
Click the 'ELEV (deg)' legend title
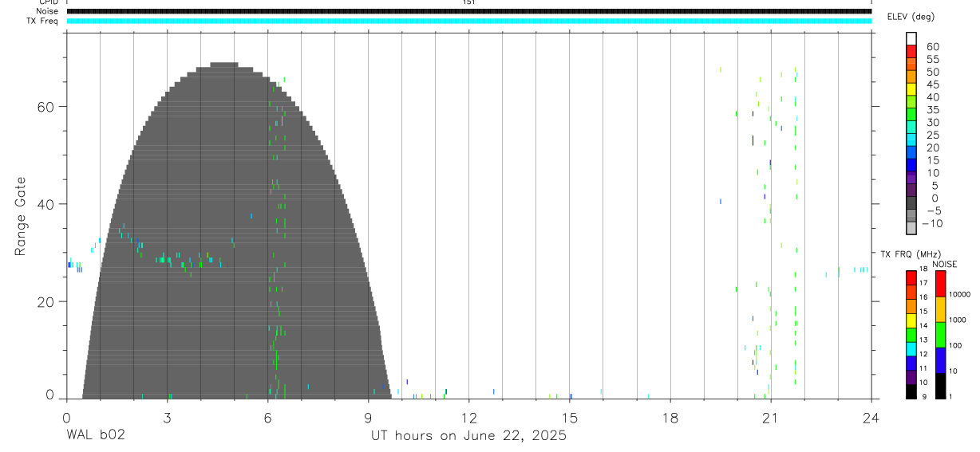tap(912, 17)
